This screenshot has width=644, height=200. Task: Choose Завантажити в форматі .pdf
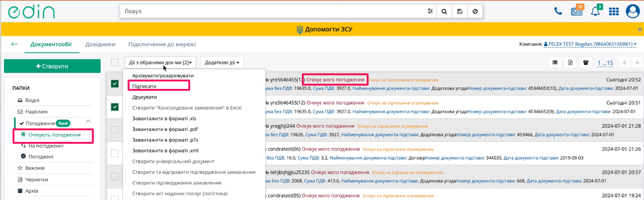coord(165,129)
